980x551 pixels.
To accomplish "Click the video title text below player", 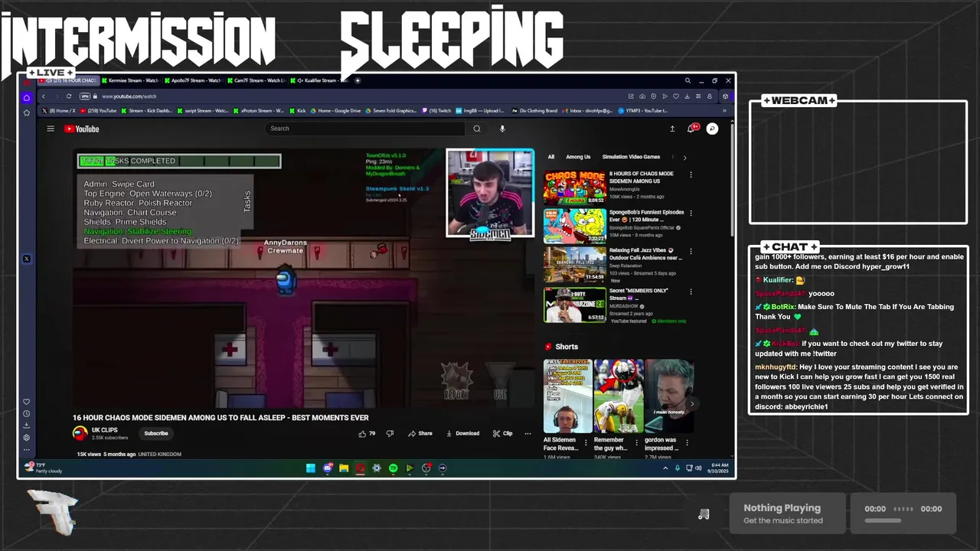I will pos(220,418).
